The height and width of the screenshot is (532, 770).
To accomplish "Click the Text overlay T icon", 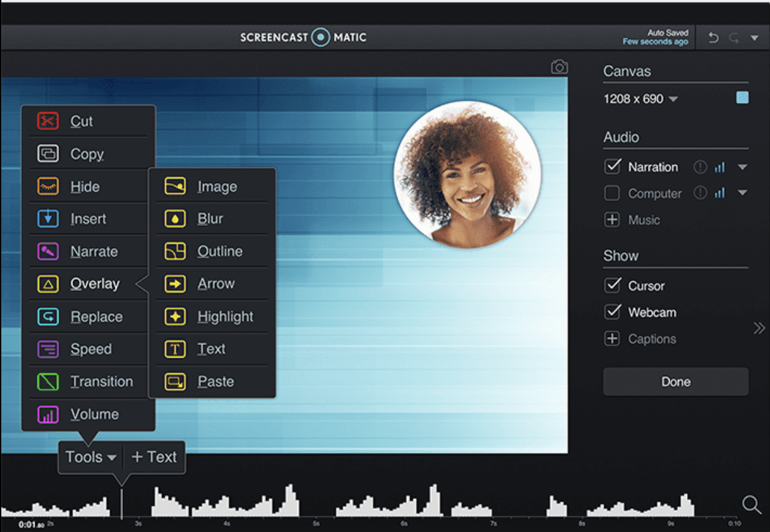I will pyautogui.click(x=175, y=349).
